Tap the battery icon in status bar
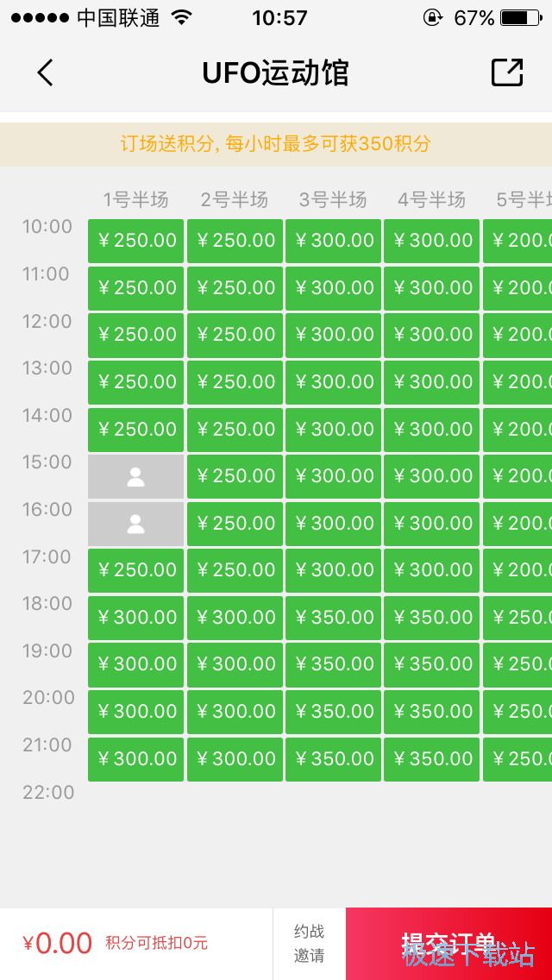 521,18
